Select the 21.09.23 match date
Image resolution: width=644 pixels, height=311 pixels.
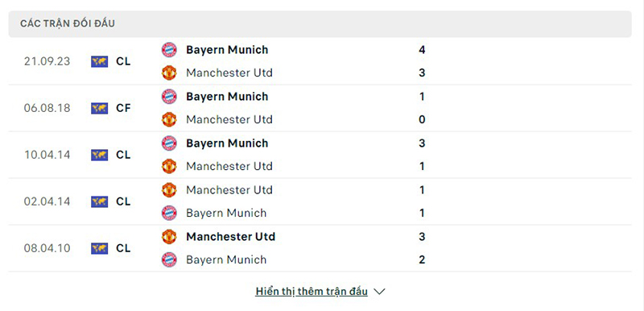pos(47,61)
